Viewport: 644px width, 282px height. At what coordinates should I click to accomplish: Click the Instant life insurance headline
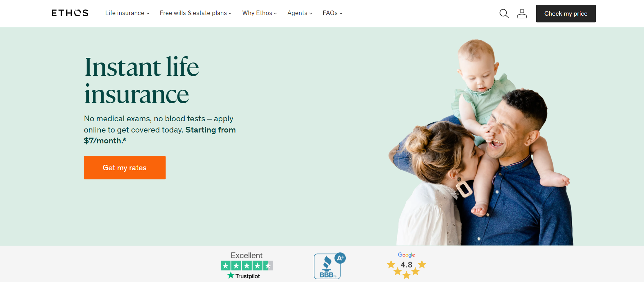tap(141, 81)
